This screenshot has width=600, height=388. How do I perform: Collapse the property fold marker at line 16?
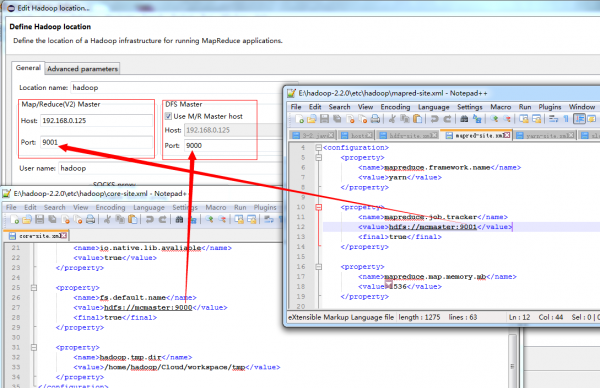pos(318,267)
